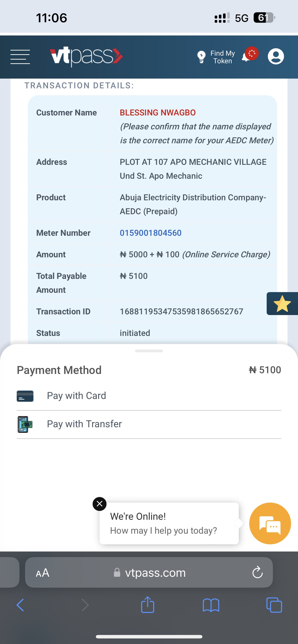Screen dimensions: 298x644
Task: Tap the vtpass logo
Action: click(86, 57)
